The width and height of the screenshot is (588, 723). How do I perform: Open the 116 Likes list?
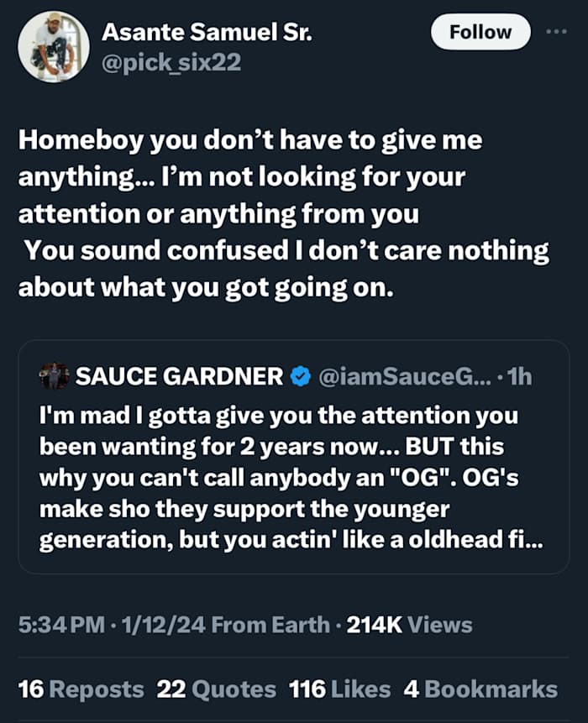(x=339, y=689)
